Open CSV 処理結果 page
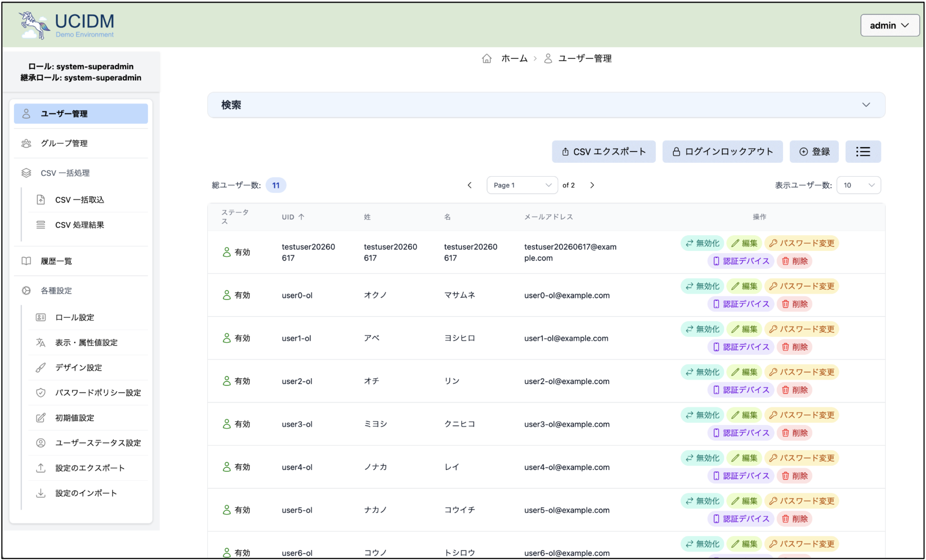Screen dimensions: 926x560 (88, 225)
